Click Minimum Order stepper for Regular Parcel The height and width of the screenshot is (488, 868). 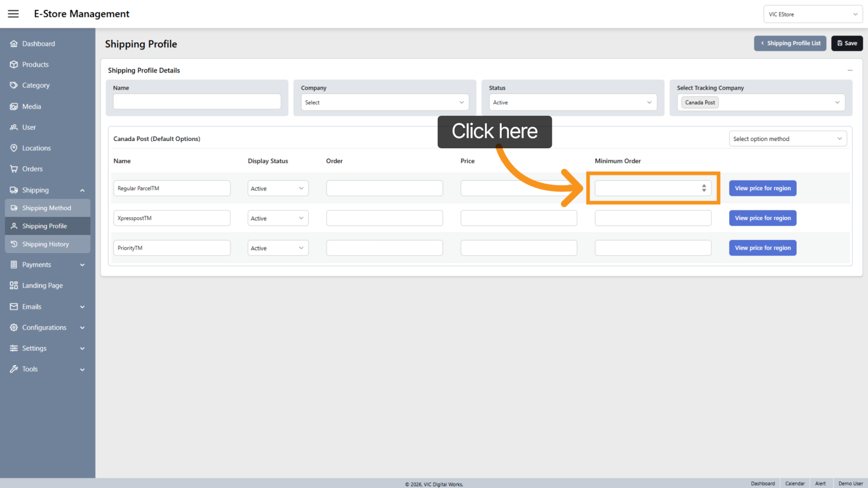[x=704, y=188]
